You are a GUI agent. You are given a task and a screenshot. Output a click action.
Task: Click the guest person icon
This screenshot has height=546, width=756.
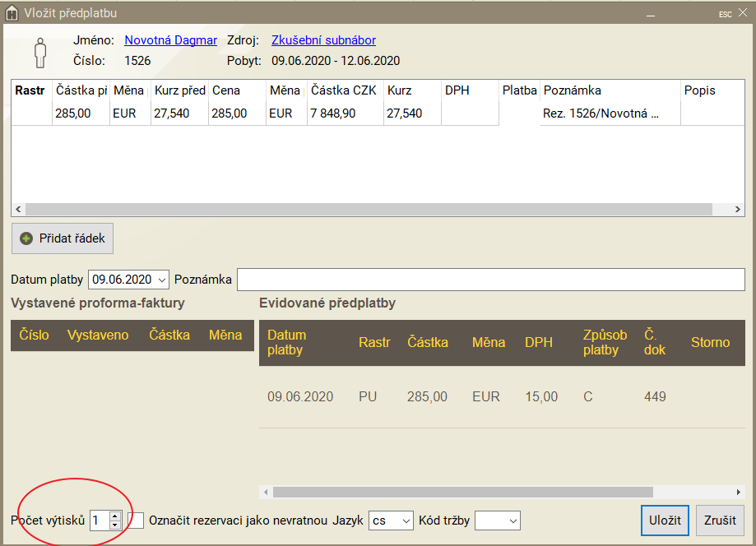pyautogui.click(x=40, y=51)
